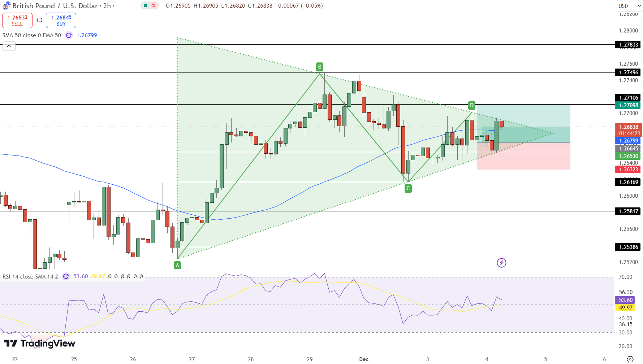643x364 pixels.
Task: Click the grey 1.26645 price label
Action: [629, 149]
